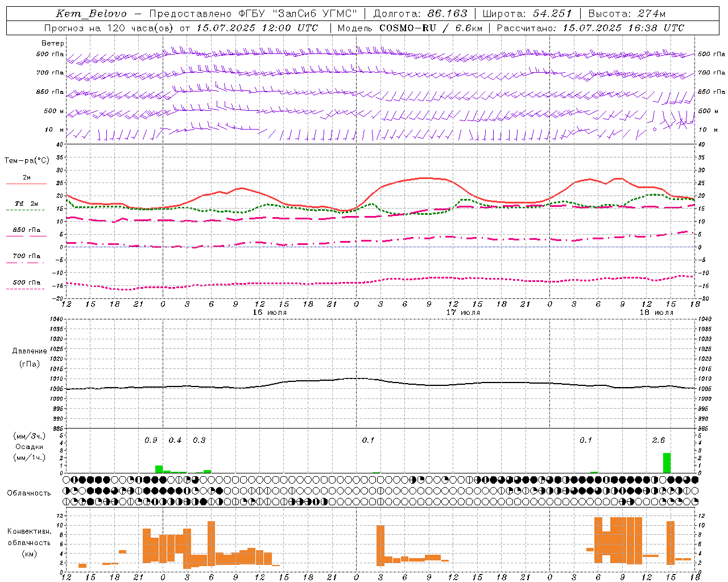The image size is (728, 582).
Task: Click the latitude value 54.251
Action: click(552, 14)
